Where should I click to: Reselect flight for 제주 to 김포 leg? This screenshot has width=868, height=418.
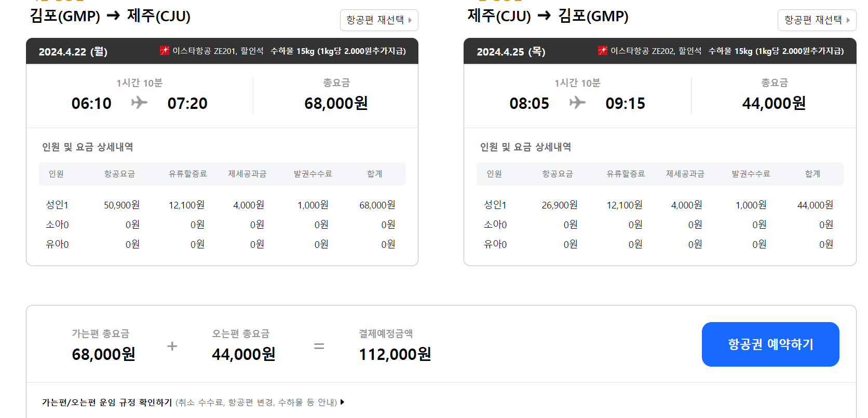[x=817, y=20]
